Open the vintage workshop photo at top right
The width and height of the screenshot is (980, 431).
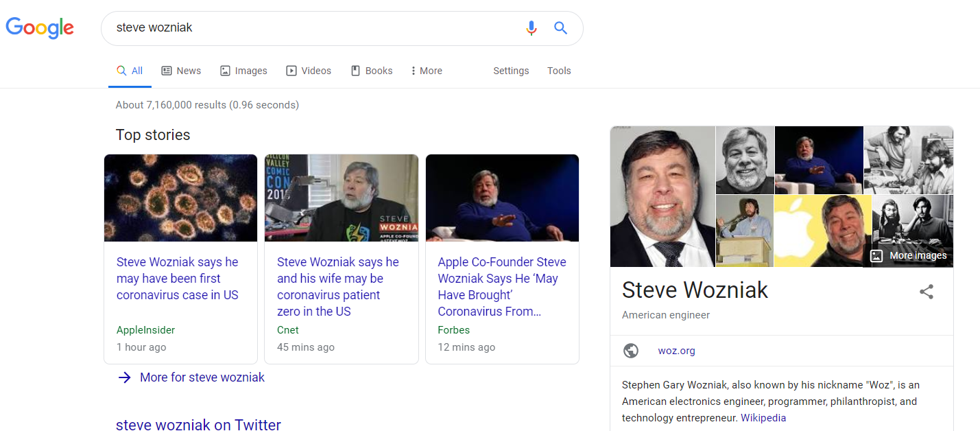pyautogui.click(x=909, y=160)
